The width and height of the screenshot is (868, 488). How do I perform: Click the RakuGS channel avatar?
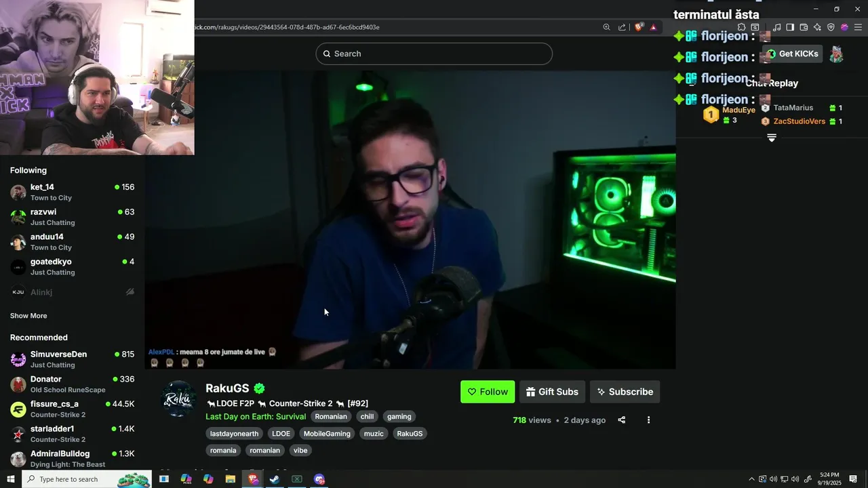pos(180,399)
